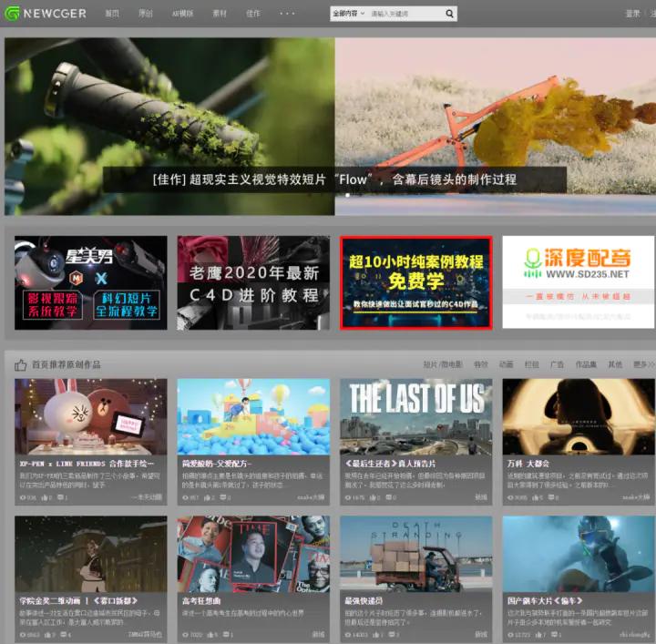The image size is (656, 644).
Task: Open the colorful ball pit 简爱酸奶 thumbnail
Action: (253, 416)
